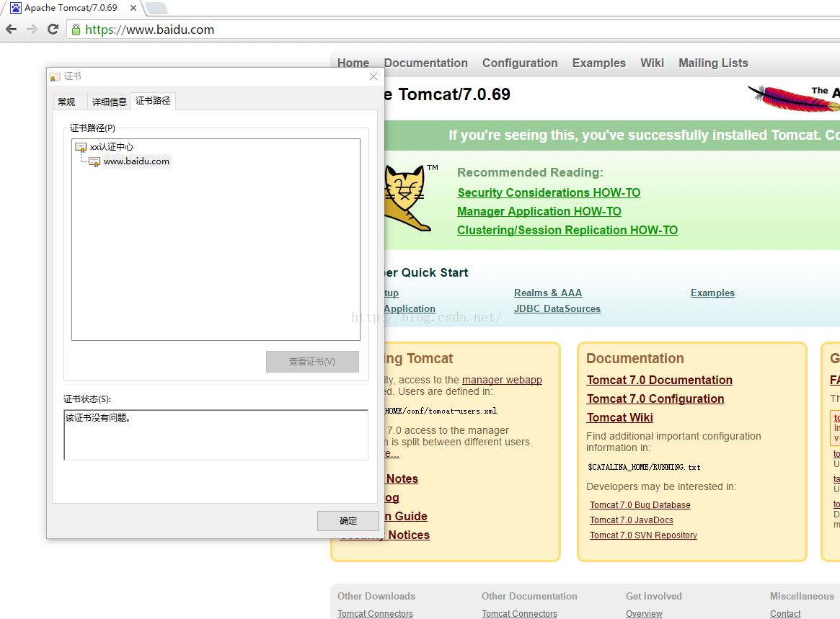This screenshot has height=619, width=840.
Task: Click the Apache feather logo
Action: tap(794, 97)
